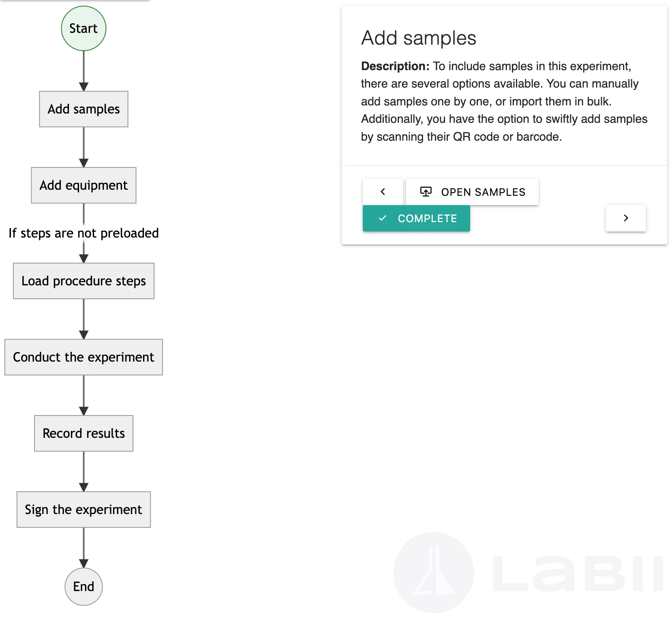672x617 pixels.
Task: Click the End circle node
Action: (83, 587)
